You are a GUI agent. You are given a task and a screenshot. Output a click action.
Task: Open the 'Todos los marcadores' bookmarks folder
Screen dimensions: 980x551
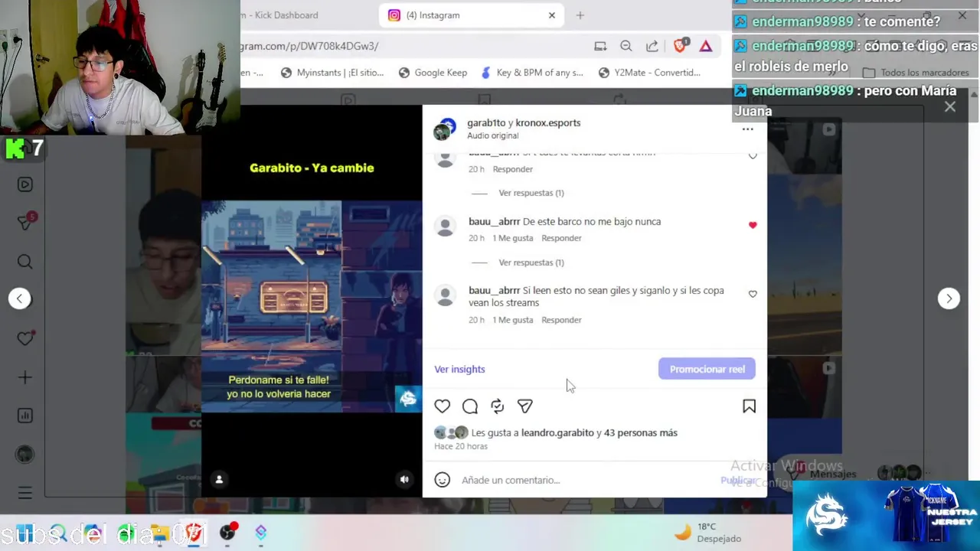click(916, 73)
